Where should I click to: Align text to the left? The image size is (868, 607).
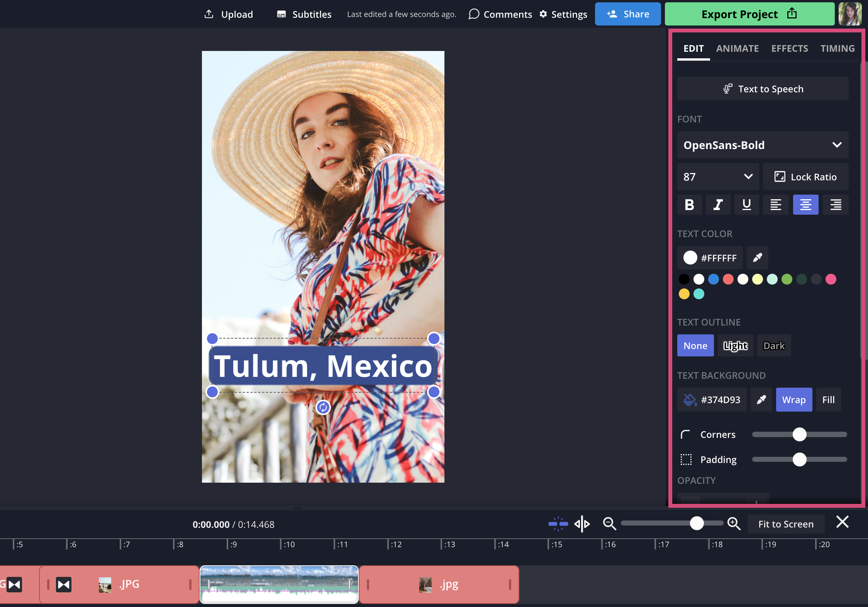(x=776, y=204)
